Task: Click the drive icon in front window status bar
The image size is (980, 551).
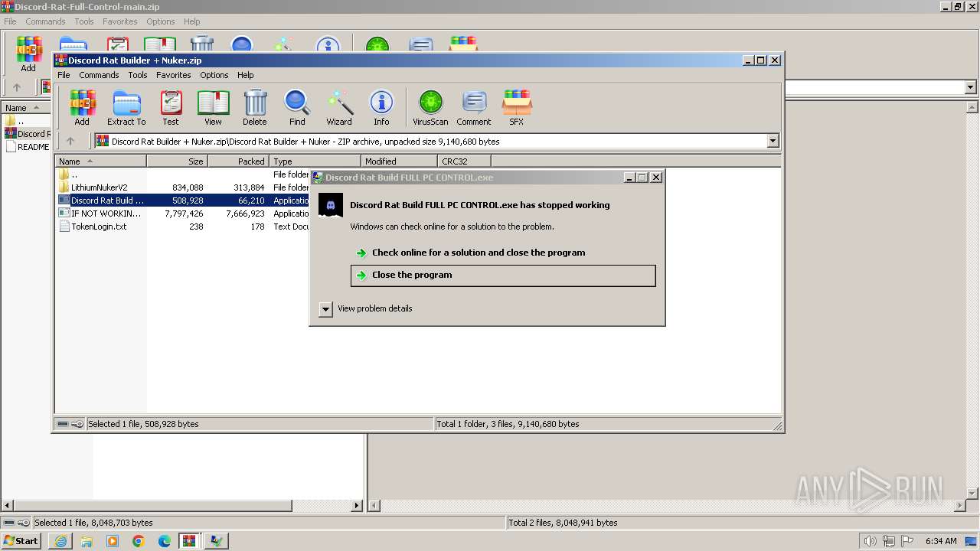Action: click(63, 424)
